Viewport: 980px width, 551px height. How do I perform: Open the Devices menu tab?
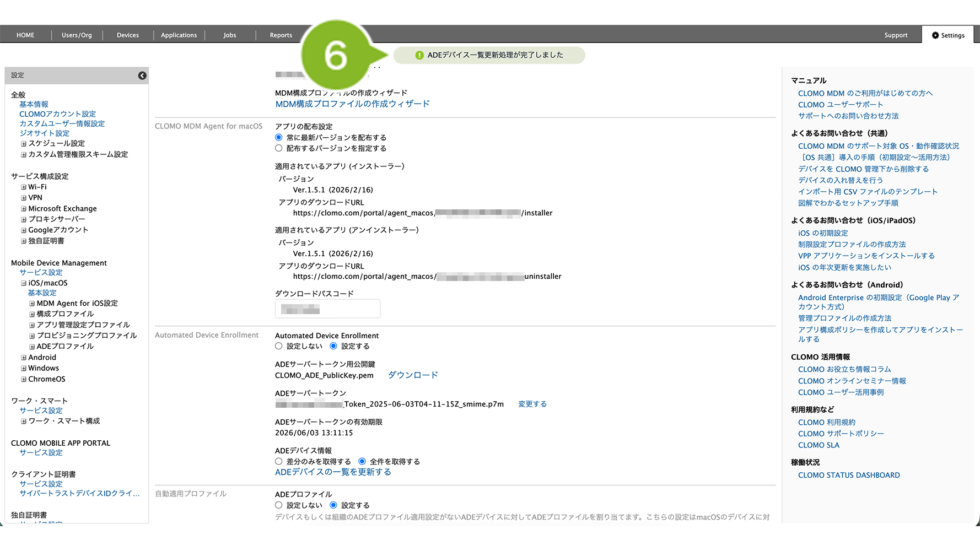[x=128, y=35]
